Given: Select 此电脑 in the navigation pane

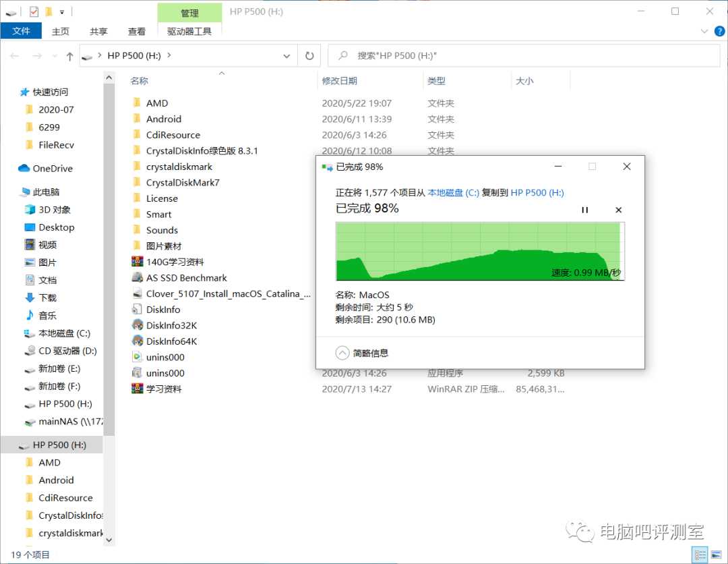Looking at the screenshot, I should (x=46, y=192).
